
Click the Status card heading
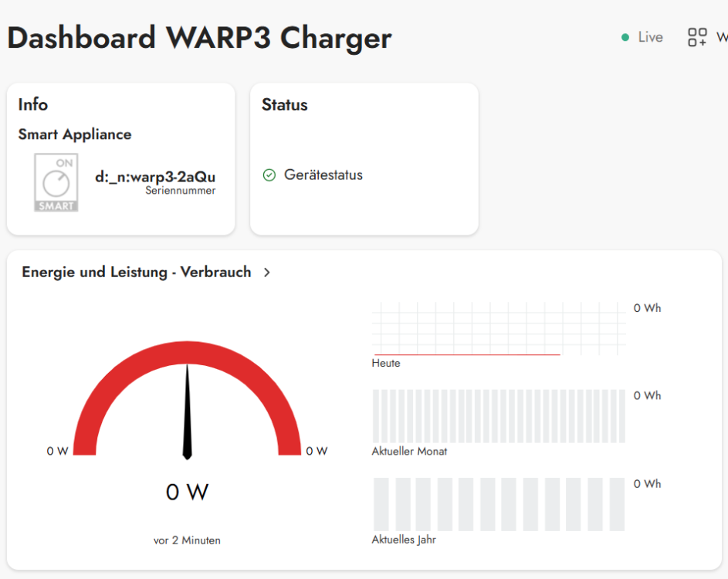coord(285,104)
